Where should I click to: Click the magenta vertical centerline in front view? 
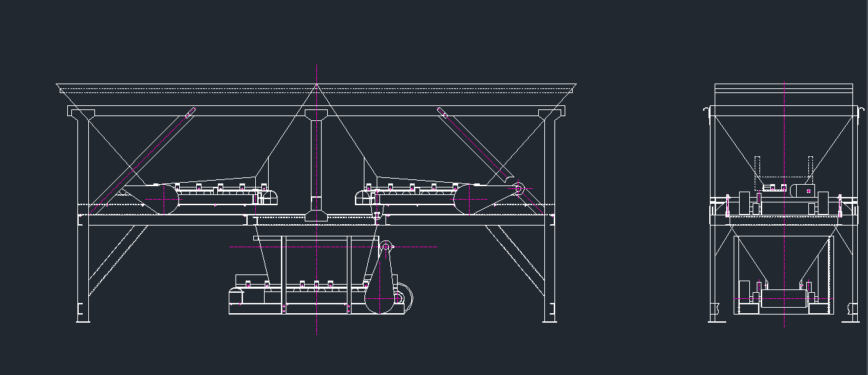tap(316, 272)
